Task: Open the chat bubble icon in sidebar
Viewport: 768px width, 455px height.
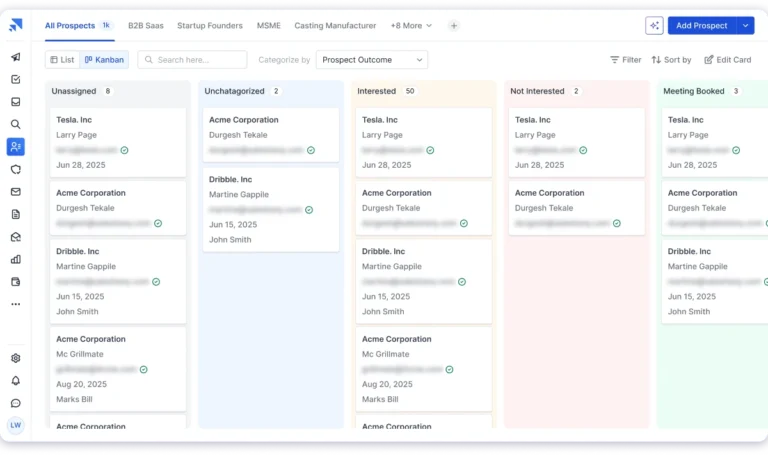Action: pos(16,403)
